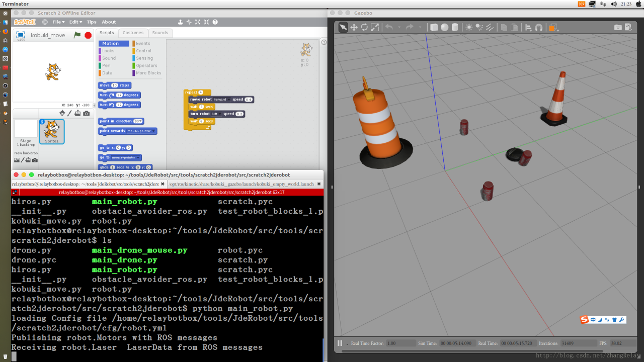Switch to Costumes tab
644x362 pixels.
point(133,33)
